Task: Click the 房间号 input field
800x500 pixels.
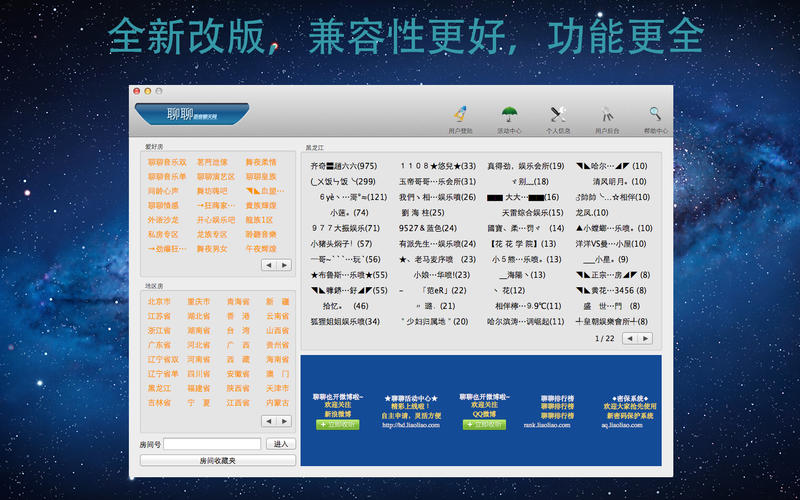Action: (212, 444)
